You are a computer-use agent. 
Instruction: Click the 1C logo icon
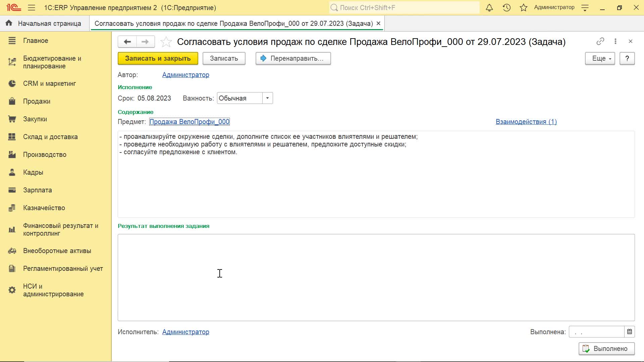(14, 7)
